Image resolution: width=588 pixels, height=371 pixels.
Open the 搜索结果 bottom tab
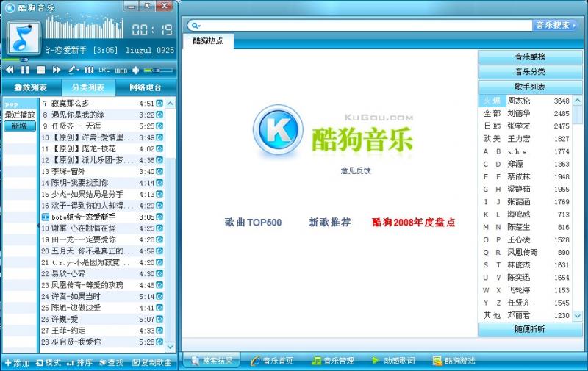tap(212, 361)
